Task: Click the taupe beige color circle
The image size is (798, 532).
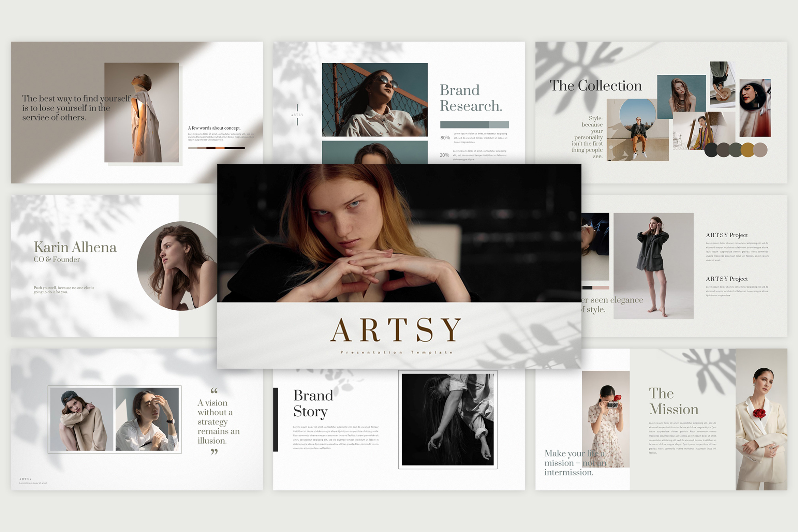Action: click(760, 150)
